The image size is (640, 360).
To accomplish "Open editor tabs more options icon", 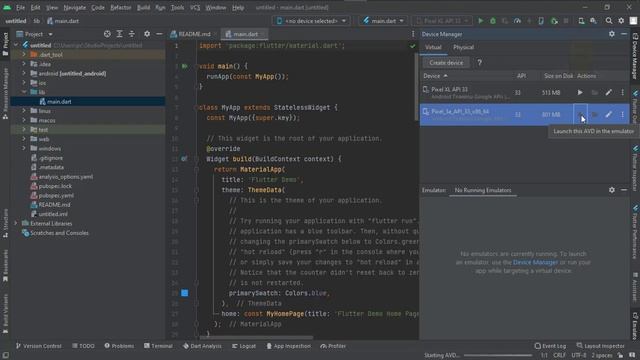I will coord(413,34).
